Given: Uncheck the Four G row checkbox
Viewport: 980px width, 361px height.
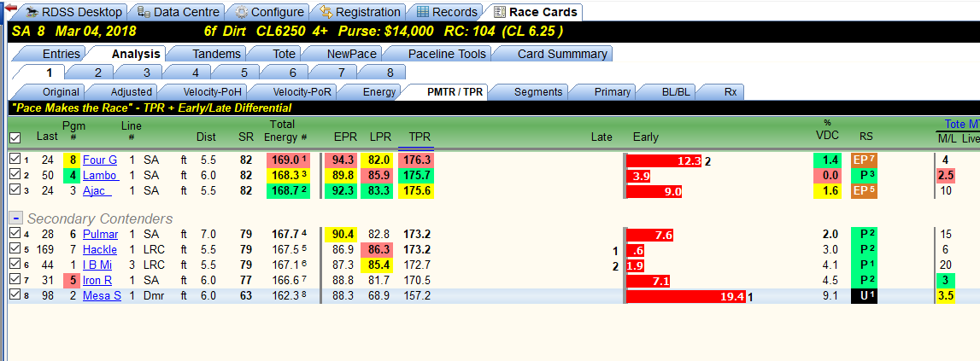Looking at the screenshot, I should pyautogui.click(x=15, y=160).
